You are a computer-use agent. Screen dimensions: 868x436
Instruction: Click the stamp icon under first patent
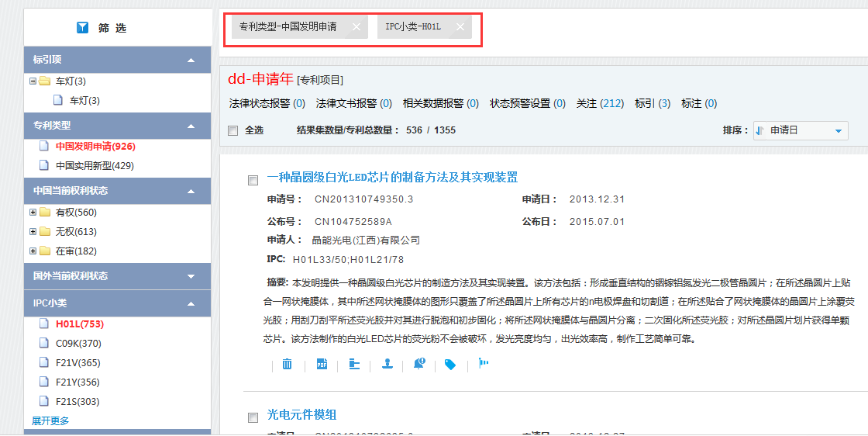(387, 364)
